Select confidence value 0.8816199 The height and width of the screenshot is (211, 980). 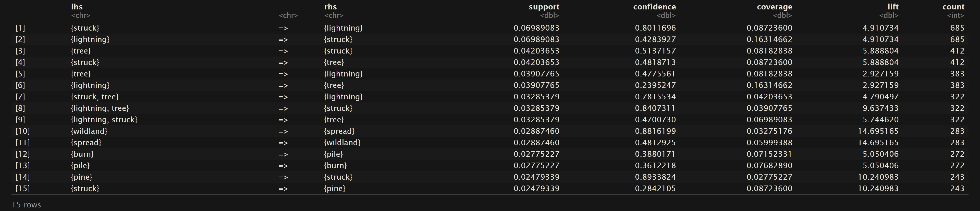tap(655, 131)
